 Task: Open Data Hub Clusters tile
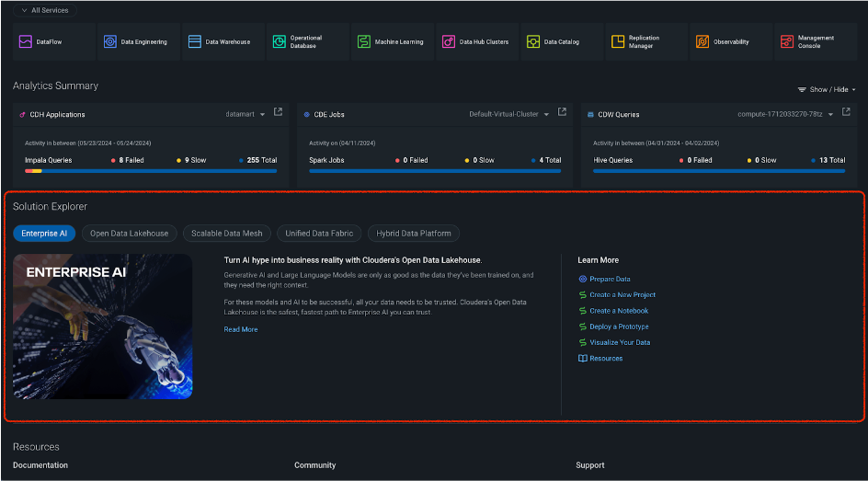click(x=476, y=42)
